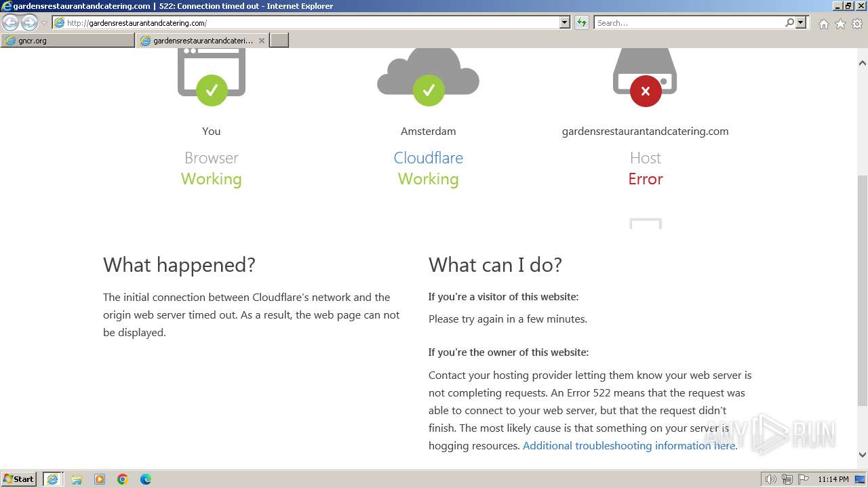Launch Google Chrome from the taskbar
This screenshot has height=488, width=868.
pyautogui.click(x=123, y=479)
